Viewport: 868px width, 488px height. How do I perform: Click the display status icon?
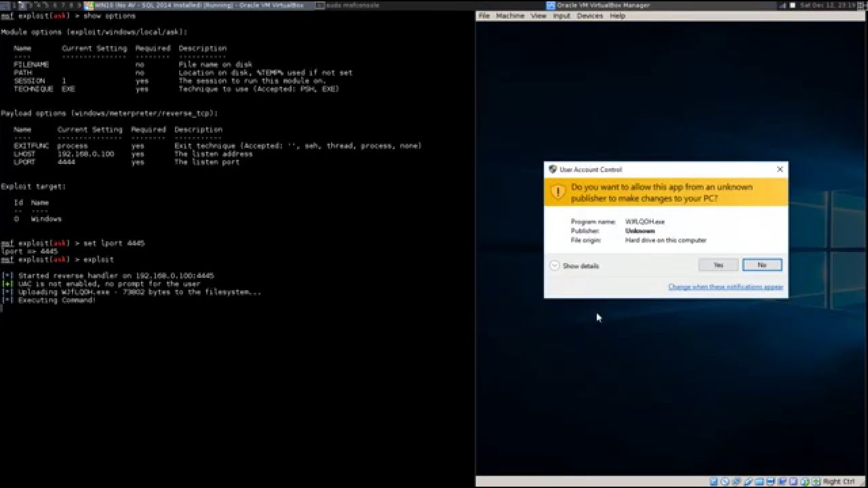[770, 481]
